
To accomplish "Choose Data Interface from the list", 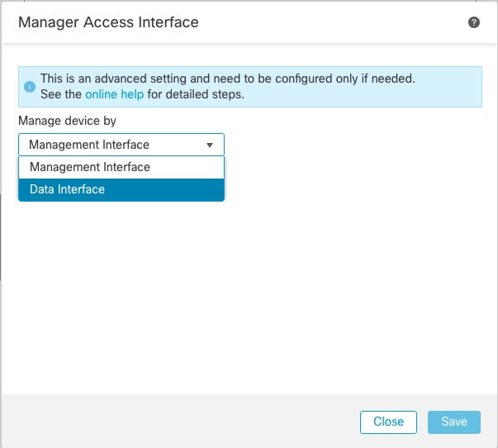I will click(x=121, y=189).
